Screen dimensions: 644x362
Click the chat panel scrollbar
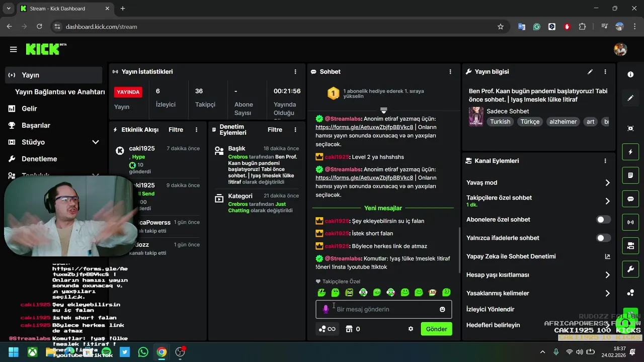coord(458,250)
